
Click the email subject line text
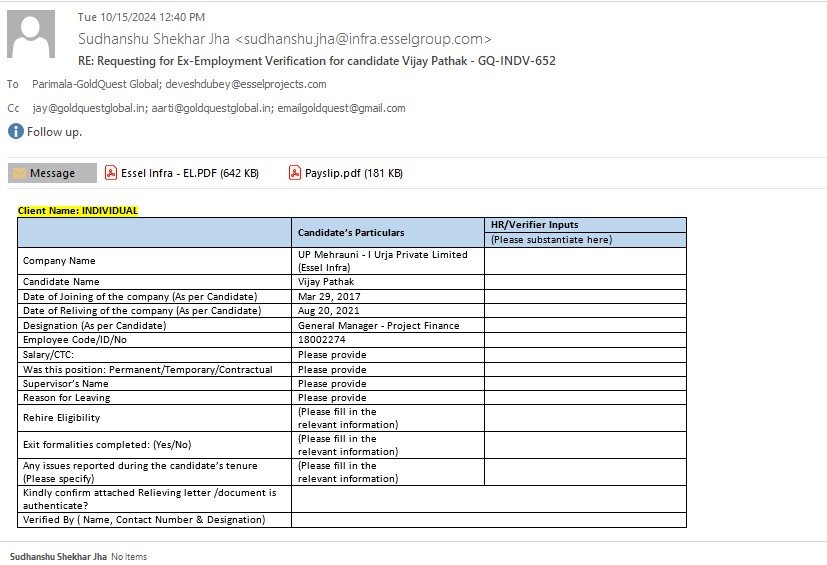316,60
